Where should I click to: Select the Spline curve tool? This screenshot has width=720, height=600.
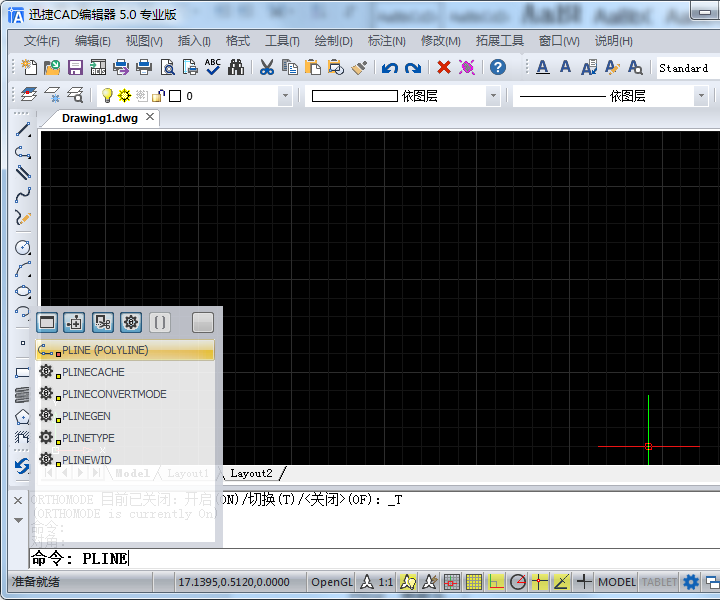[x=23, y=195]
